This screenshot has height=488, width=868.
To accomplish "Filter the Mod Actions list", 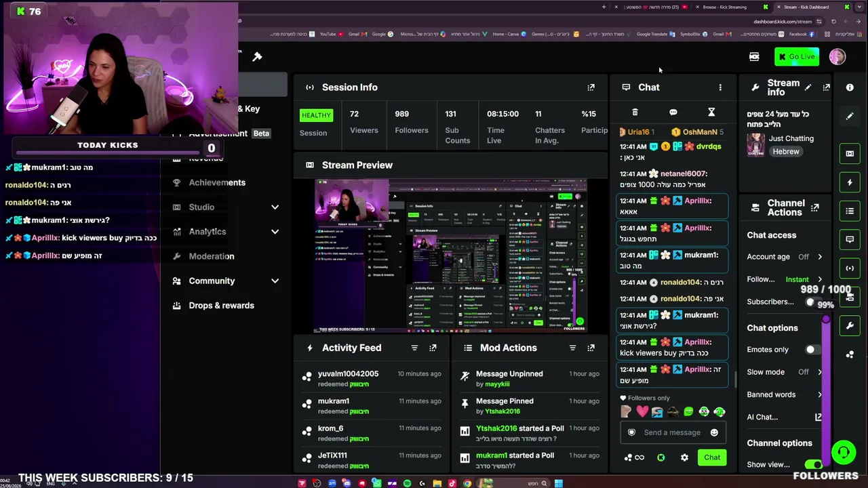I will (x=572, y=348).
